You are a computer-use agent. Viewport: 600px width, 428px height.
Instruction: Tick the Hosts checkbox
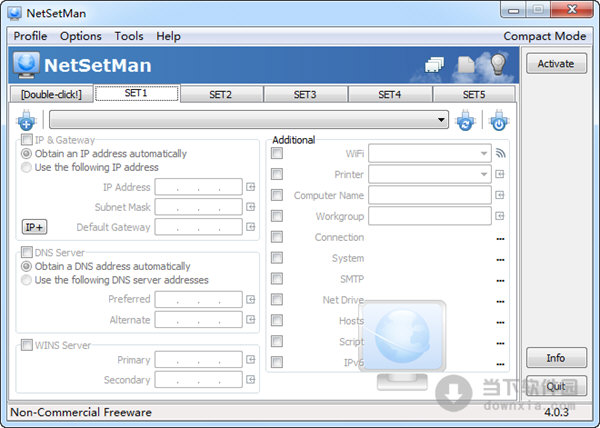pyautogui.click(x=277, y=320)
